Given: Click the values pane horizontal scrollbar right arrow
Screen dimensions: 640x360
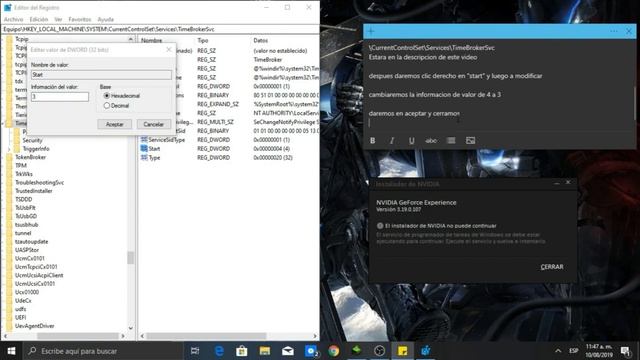Looking at the screenshot, I should pos(315,336).
